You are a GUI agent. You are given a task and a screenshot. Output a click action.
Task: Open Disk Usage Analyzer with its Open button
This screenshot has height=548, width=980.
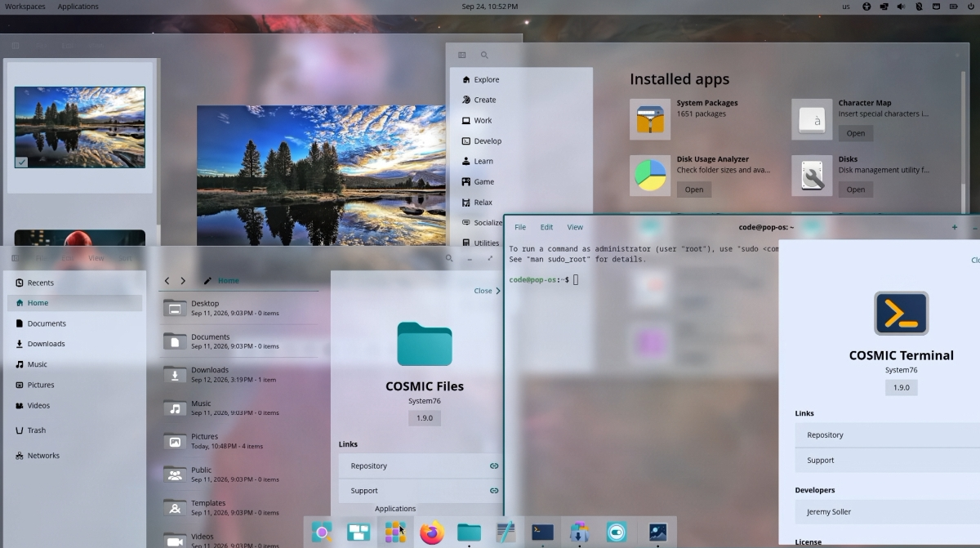(x=693, y=189)
